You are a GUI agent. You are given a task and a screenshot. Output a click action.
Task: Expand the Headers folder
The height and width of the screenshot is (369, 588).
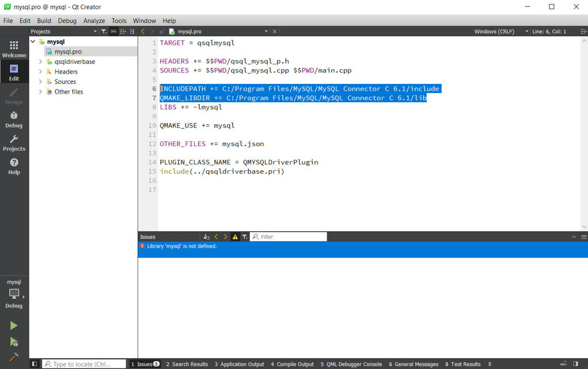point(41,72)
